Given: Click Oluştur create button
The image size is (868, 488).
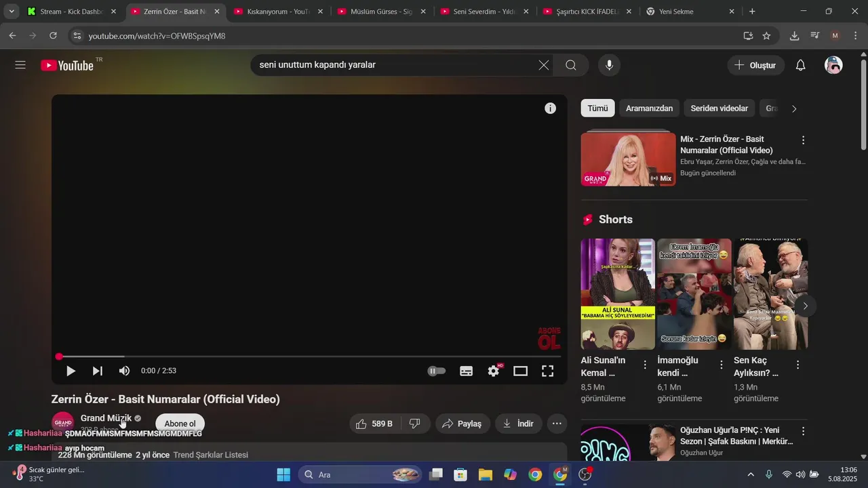Looking at the screenshot, I should point(756,65).
